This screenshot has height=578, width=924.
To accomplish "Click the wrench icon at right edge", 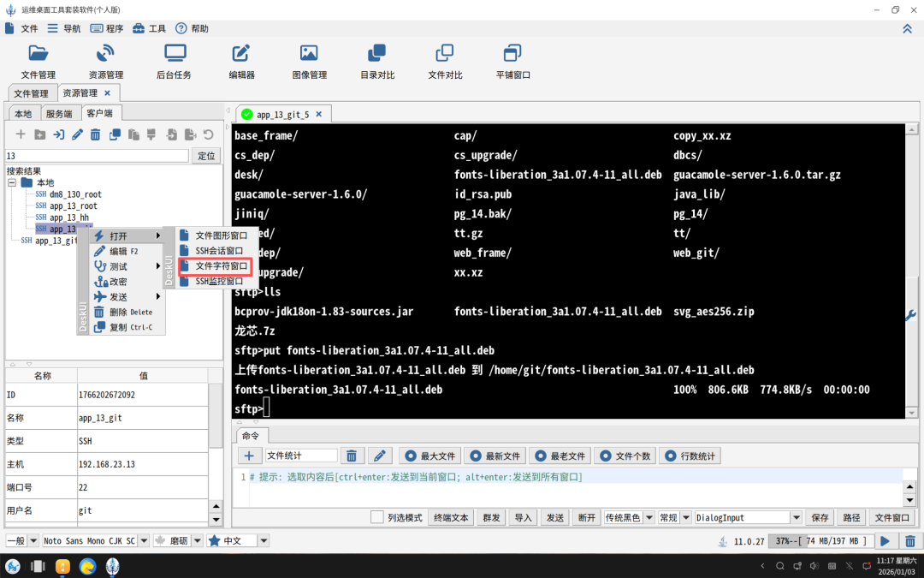I will [x=910, y=315].
